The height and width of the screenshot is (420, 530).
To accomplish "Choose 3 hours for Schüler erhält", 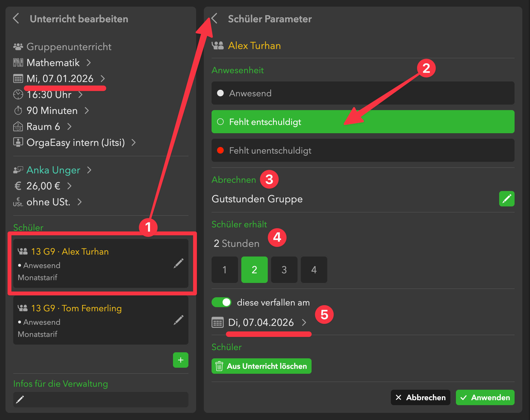I will (284, 270).
